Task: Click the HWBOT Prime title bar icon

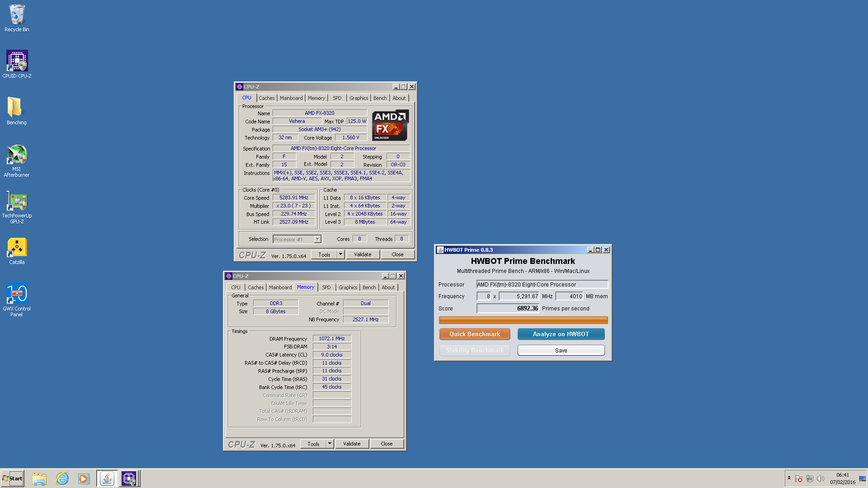Action: click(x=440, y=250)
